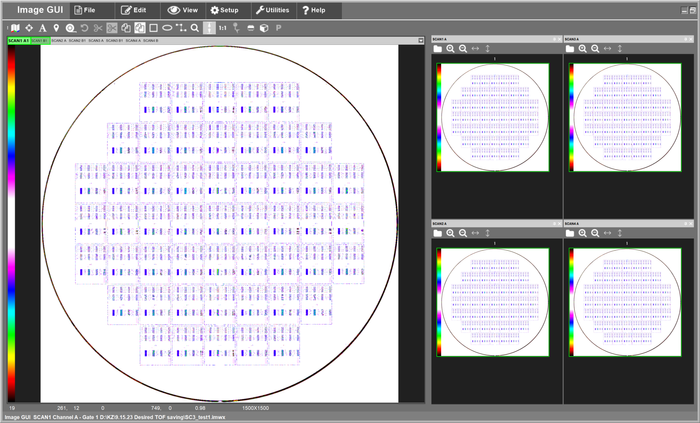
Task: Click the color map palette icon
Action: 15,28
